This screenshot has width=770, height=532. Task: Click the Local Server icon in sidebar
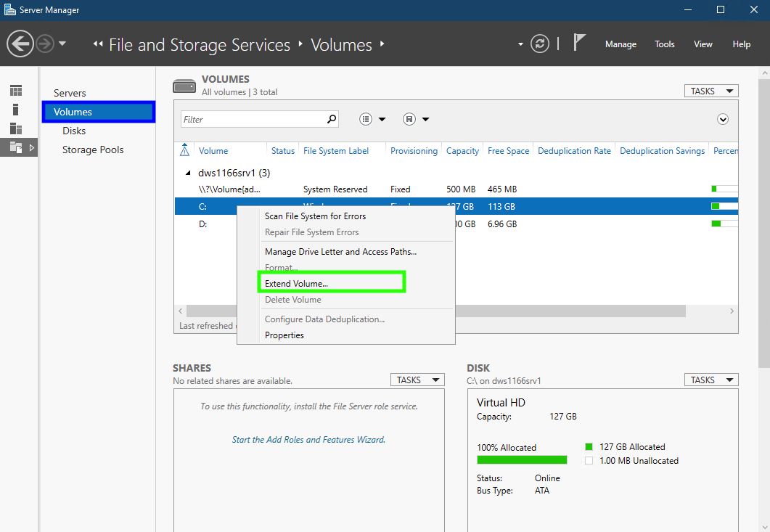pos(16,110)
